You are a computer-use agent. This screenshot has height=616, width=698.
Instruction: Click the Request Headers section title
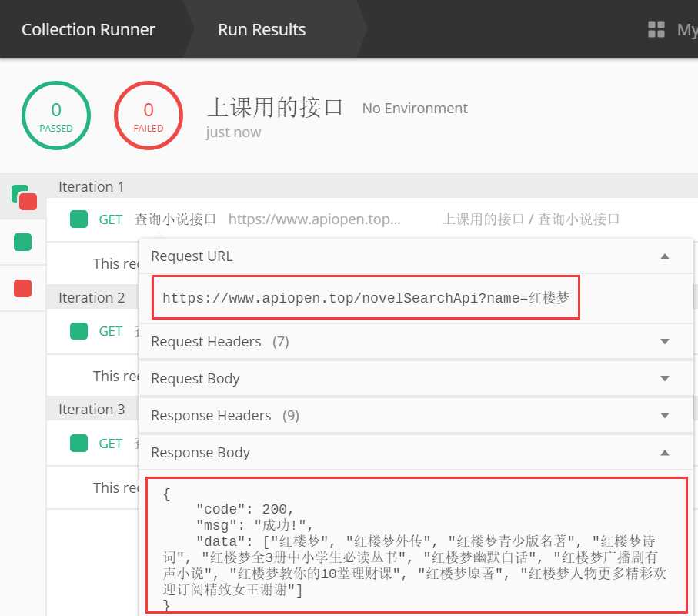(x=206, y=342)
